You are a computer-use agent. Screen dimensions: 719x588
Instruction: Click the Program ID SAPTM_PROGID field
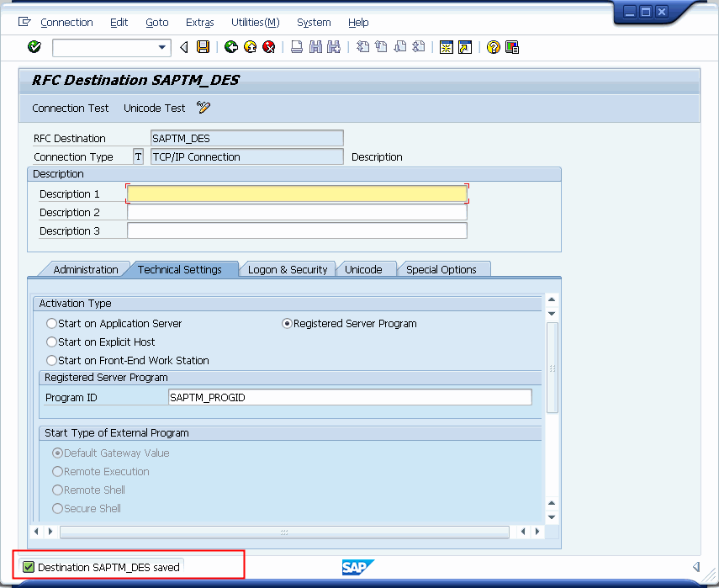(x=350, y=397)
